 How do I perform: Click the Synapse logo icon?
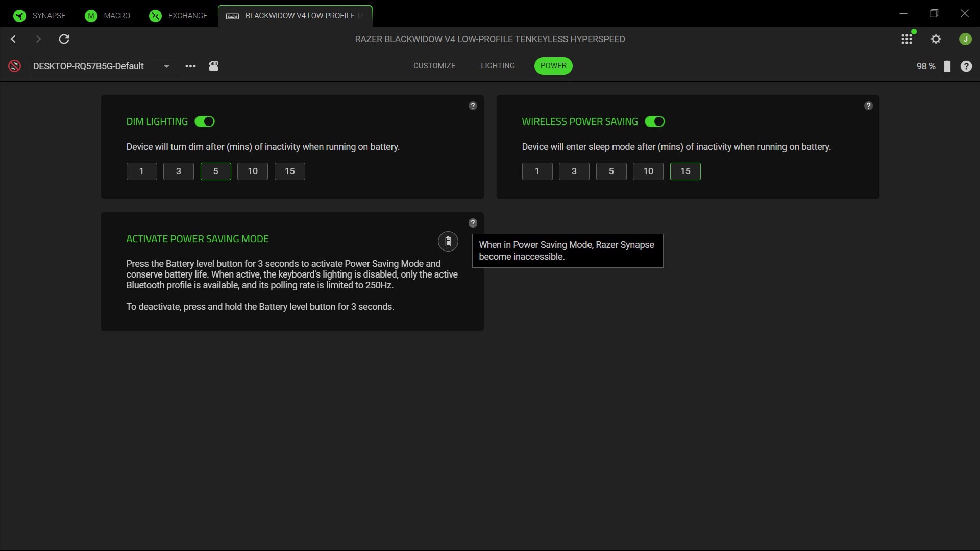pyautogui.click(x=19, y=16)
